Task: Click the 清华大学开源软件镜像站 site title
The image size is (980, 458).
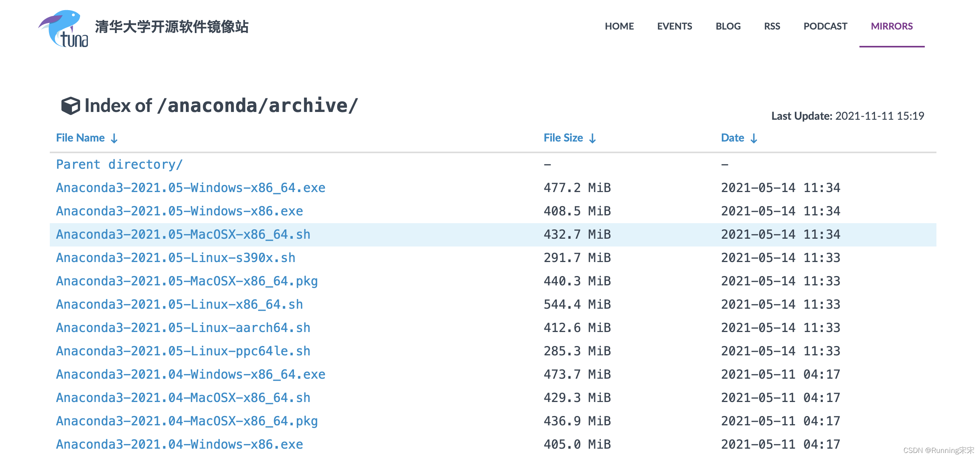Action: click(171, 27)
